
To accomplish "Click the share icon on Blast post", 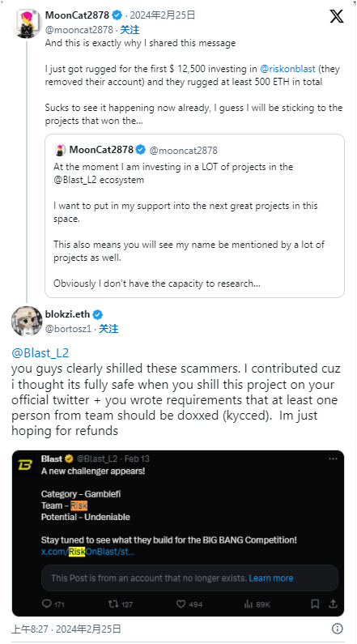I will [x=333, y=603].
